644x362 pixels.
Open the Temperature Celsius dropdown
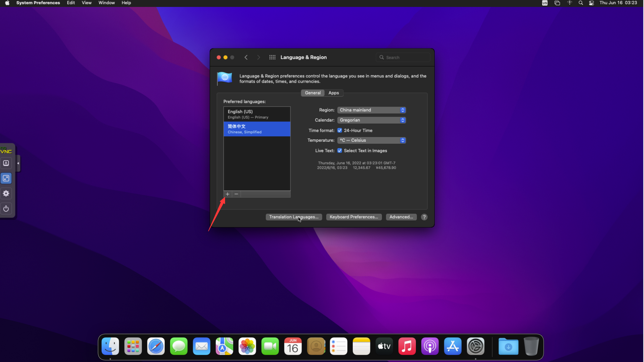pos(372,140)
